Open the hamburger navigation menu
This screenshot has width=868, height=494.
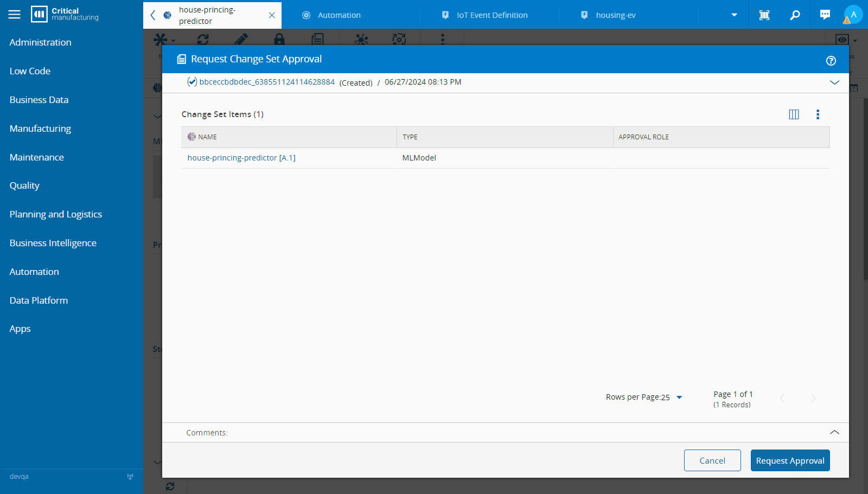click(15, 15)
